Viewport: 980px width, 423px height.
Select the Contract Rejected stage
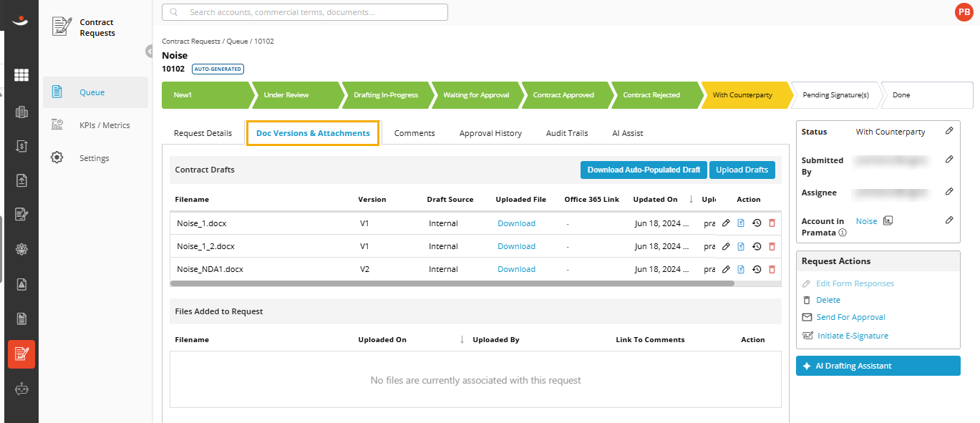[656, 94]
